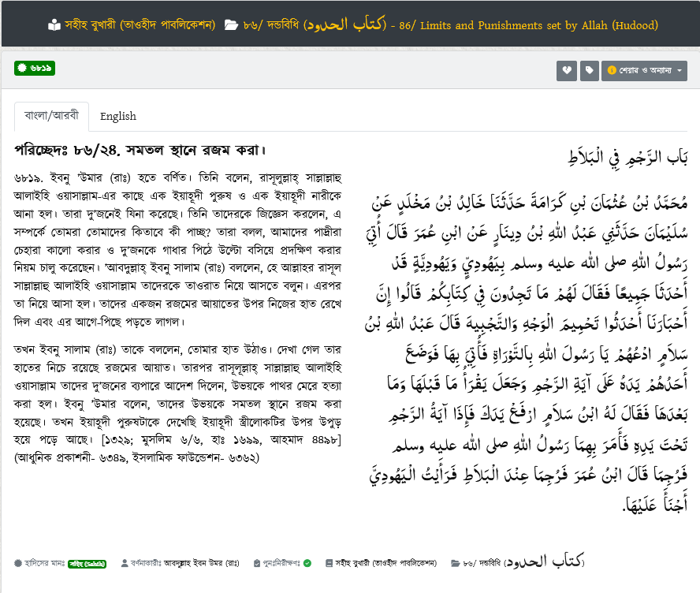This screenshot has width=700, height=593.
Task: Click the narrator person icon in footer
Action: pos(125,563)
